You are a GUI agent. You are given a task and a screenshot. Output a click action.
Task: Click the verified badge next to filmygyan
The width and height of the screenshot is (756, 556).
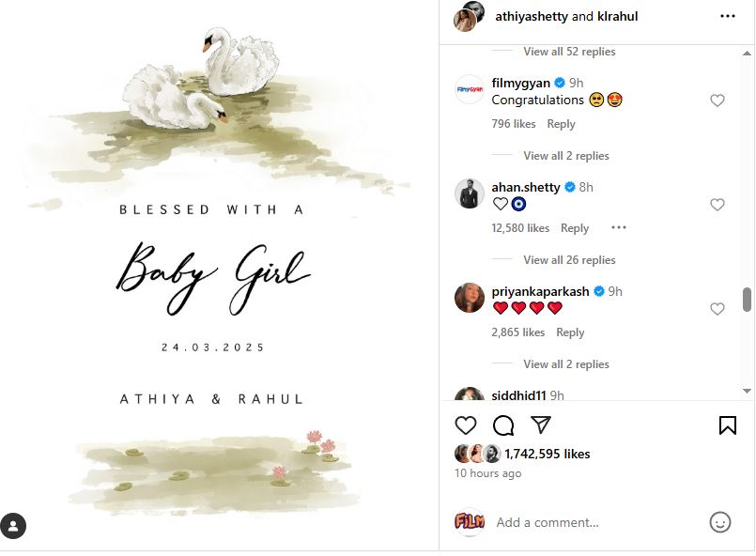click(562, 83)
